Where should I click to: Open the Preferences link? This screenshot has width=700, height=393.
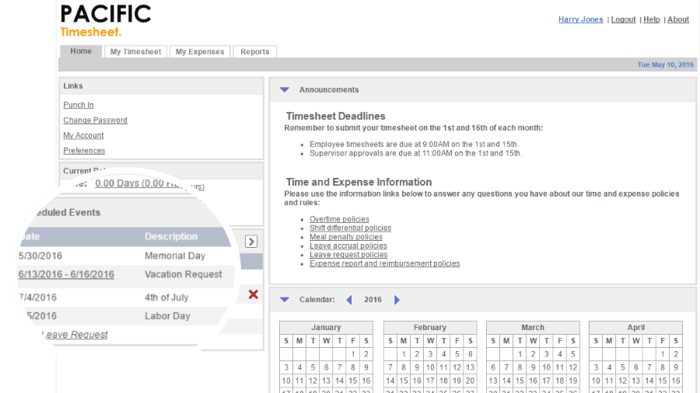pyautogui.click(x=84, y=151)
